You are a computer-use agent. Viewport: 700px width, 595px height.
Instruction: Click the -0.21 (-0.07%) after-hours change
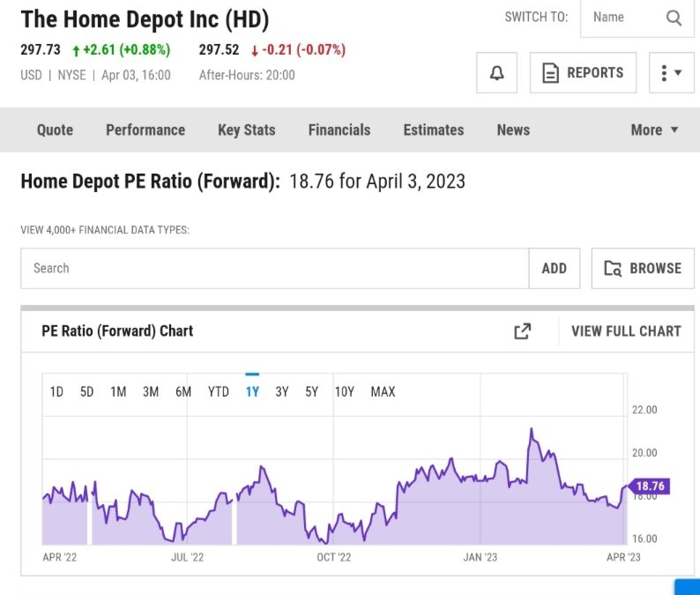point(298,49)
